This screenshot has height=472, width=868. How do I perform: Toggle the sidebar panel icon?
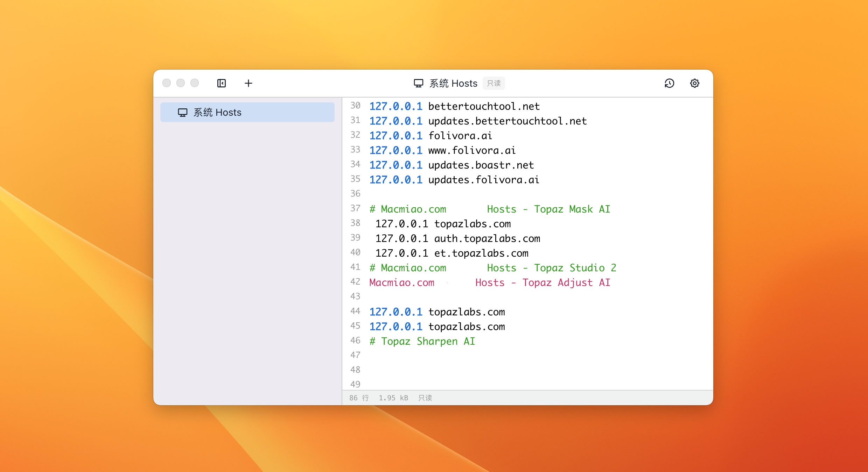click(222, 83)
